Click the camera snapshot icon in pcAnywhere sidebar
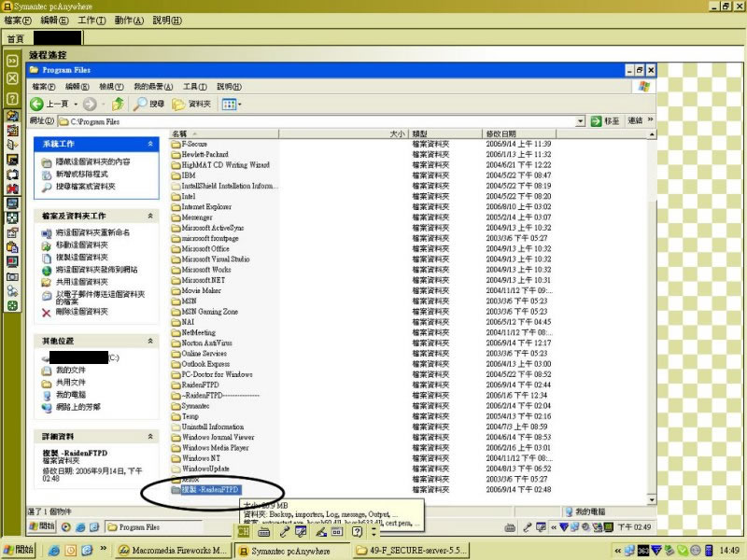Image resolution: width=747 pixels, height=560 pixels. coord(12,276)
